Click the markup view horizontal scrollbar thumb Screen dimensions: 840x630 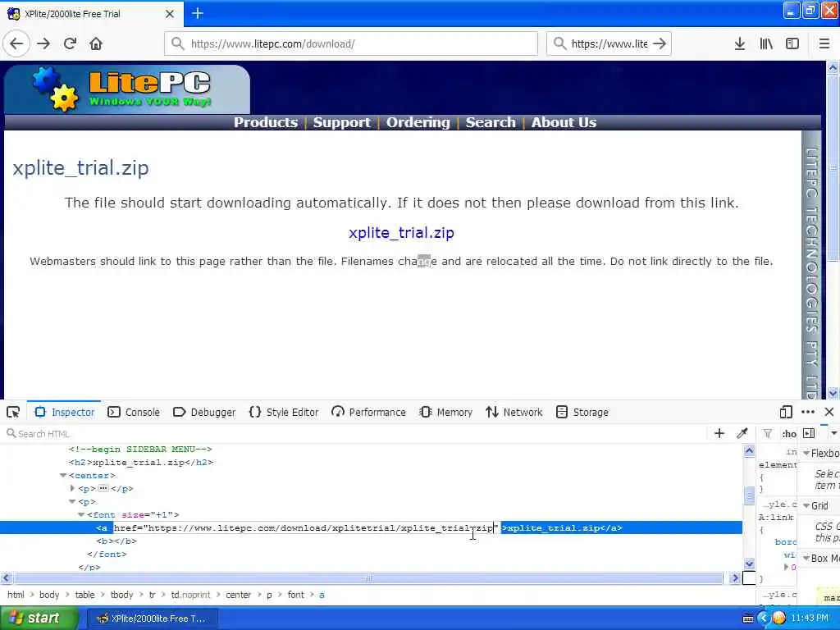368,578
